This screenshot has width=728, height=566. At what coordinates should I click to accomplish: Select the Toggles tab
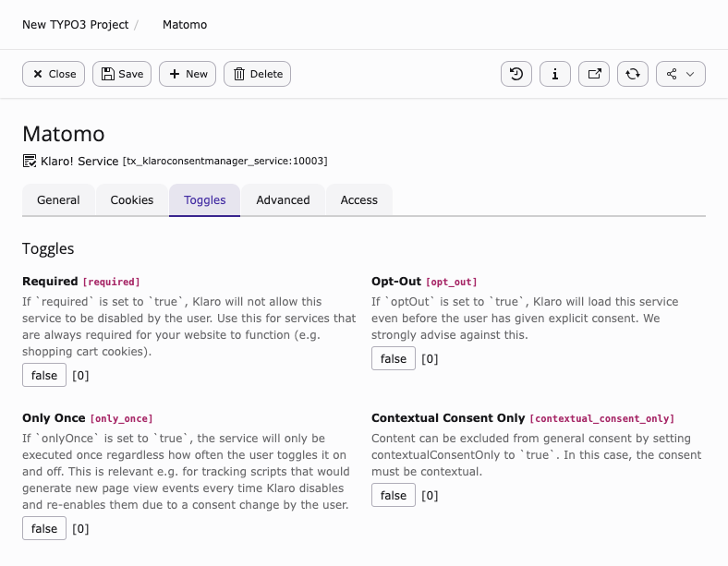[205, 200]
